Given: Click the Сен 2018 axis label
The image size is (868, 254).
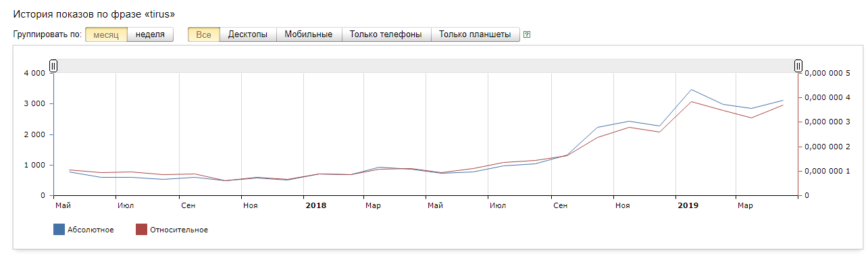Looking at the screenshot, I should pyautogui.click(x=561, y=205).
